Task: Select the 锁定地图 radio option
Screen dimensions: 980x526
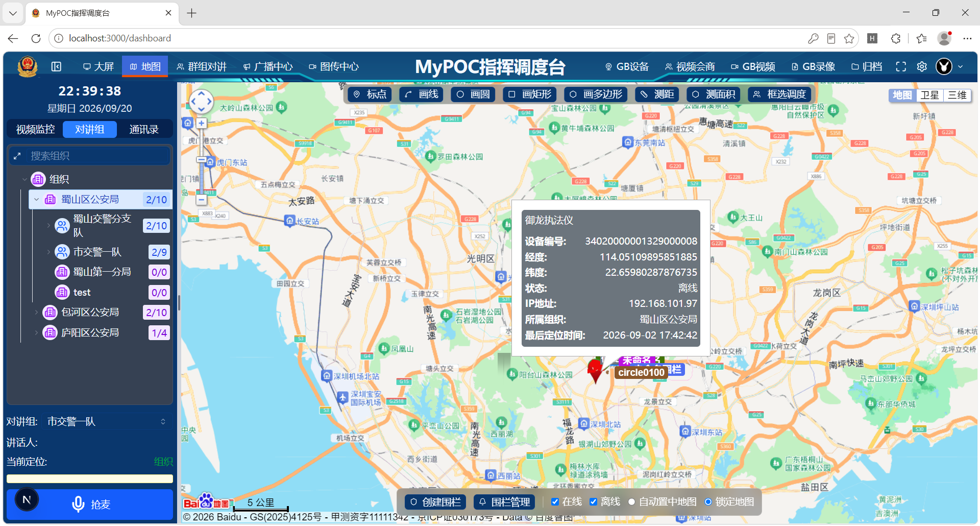Action: coord(708,502)
